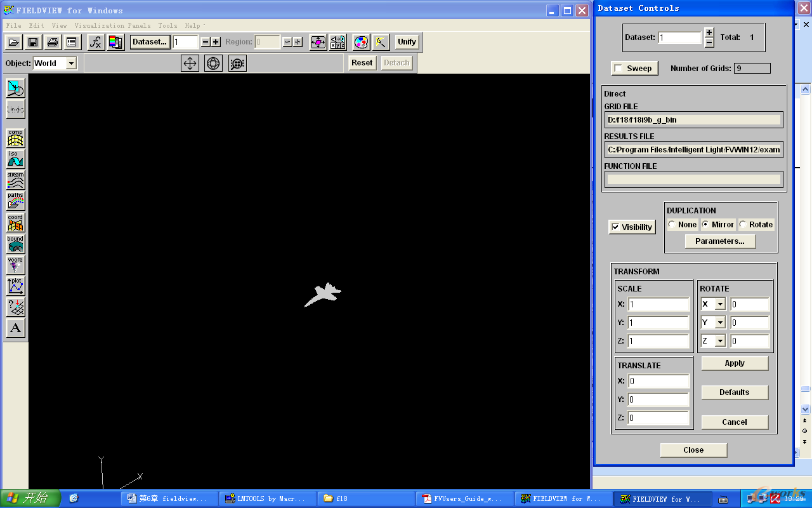Open the stream (streamlines) panel
The width and height of the screenshot is (812, 508).
click(x=16, y=180)
